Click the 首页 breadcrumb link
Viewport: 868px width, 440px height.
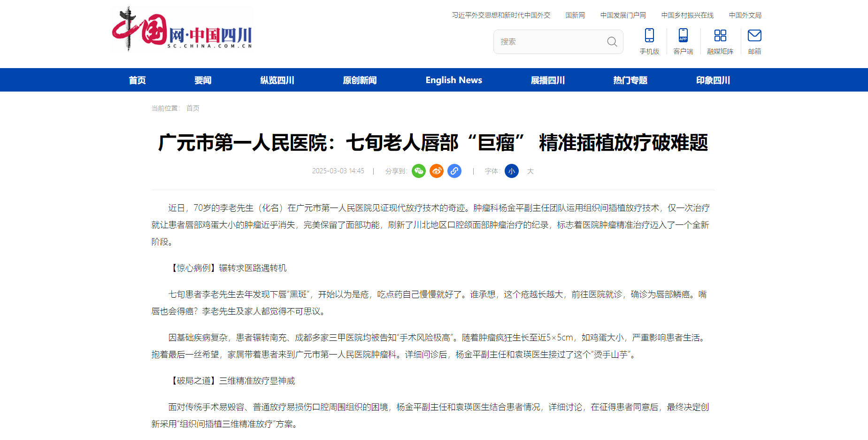[x=193, y=108]
